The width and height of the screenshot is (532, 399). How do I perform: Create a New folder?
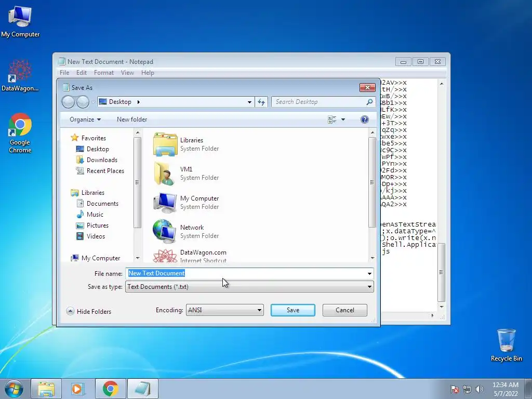132,119
